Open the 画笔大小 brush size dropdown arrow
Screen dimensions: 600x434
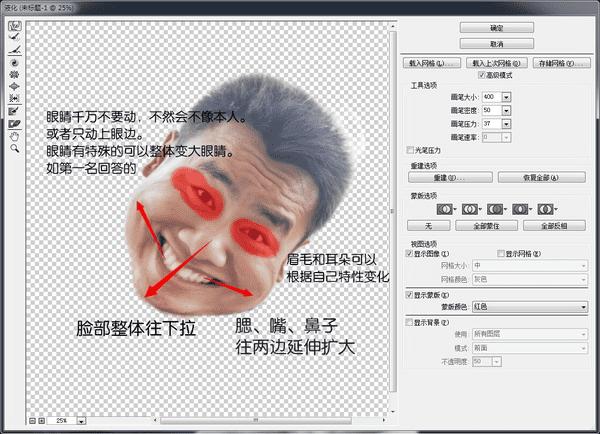tap(506, 97)
